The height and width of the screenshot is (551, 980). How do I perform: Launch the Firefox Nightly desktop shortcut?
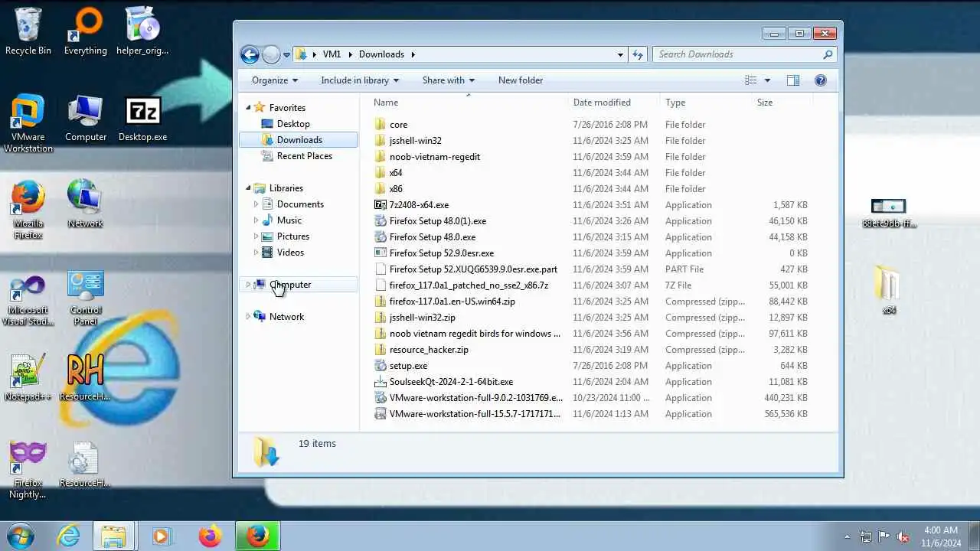point(28,469)
